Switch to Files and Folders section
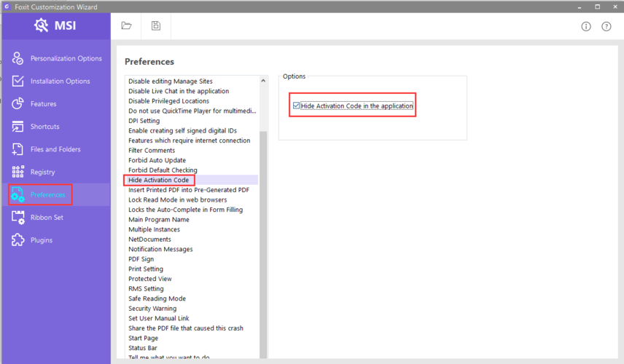 [55, 149]
